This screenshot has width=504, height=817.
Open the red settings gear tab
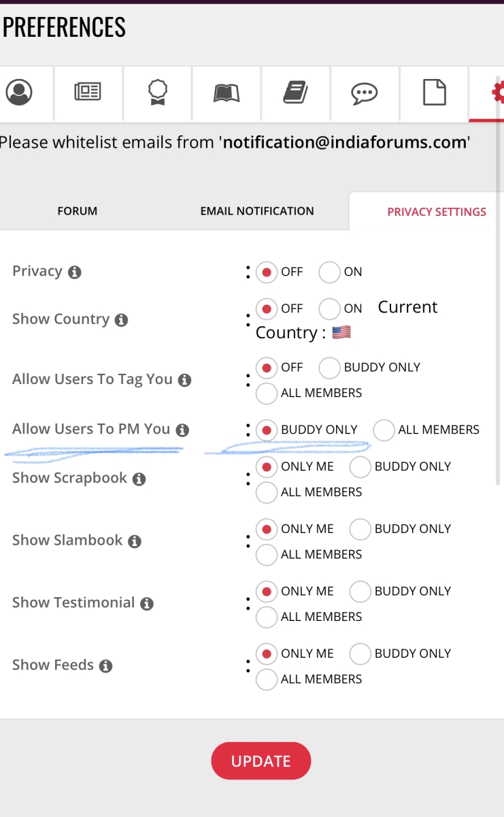tap(498, 92)
